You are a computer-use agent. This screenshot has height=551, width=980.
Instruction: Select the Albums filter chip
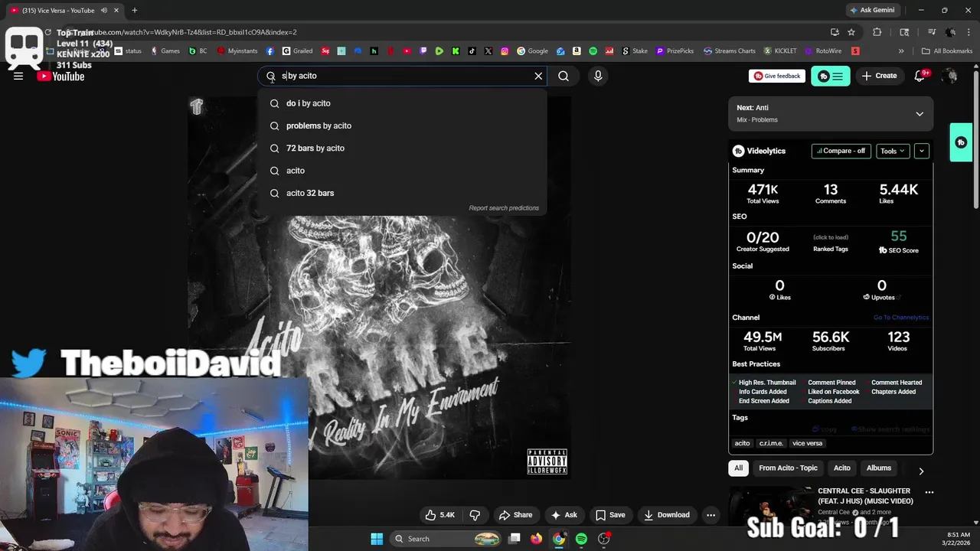[879, 468]
